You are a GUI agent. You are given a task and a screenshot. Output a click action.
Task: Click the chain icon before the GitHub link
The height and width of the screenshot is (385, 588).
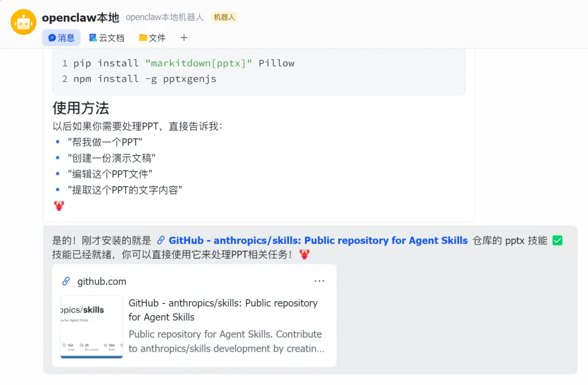(161, 240)
